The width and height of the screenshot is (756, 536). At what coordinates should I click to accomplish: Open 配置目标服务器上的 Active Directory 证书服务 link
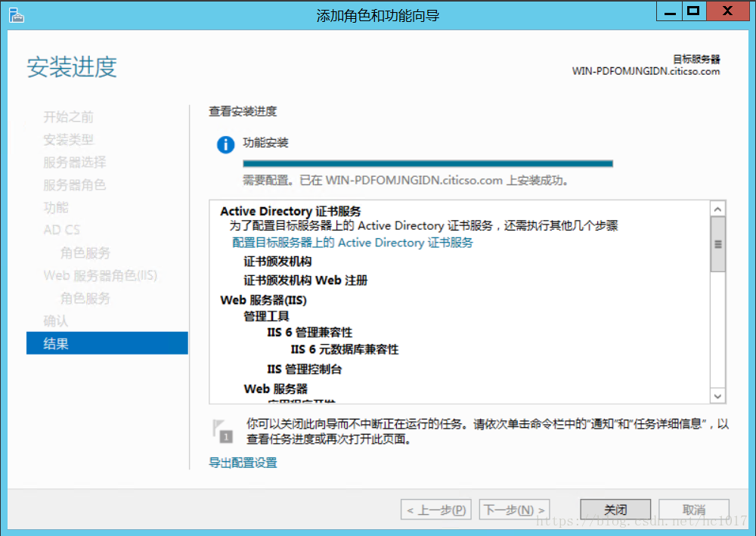point(352,243)
